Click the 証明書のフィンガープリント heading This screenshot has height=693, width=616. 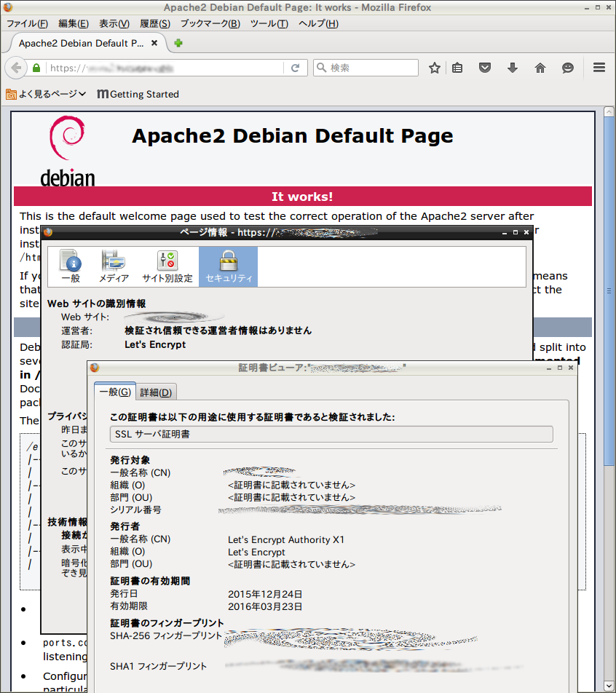pyautogui.click(x=167, y=622)
